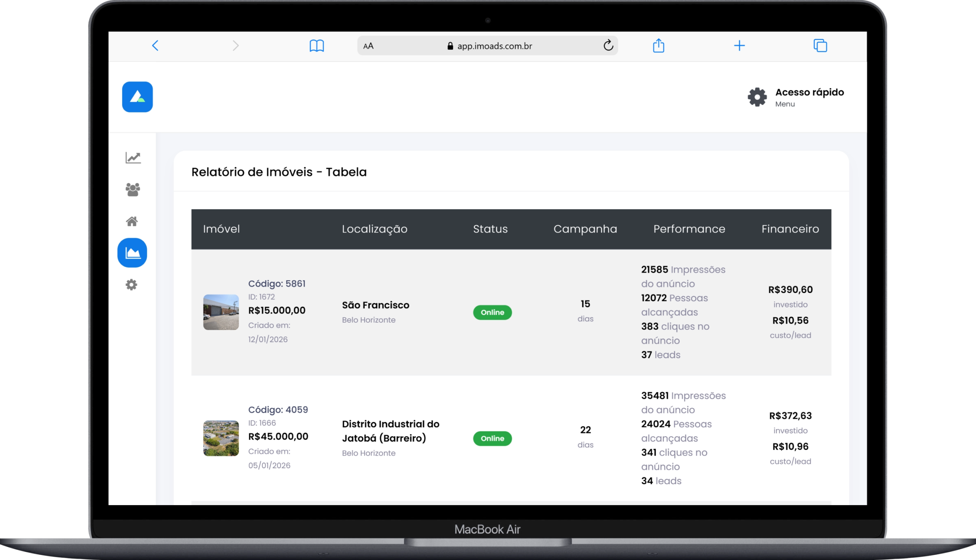
Task: Open the settings gear in sidebar
Action: 132,285
